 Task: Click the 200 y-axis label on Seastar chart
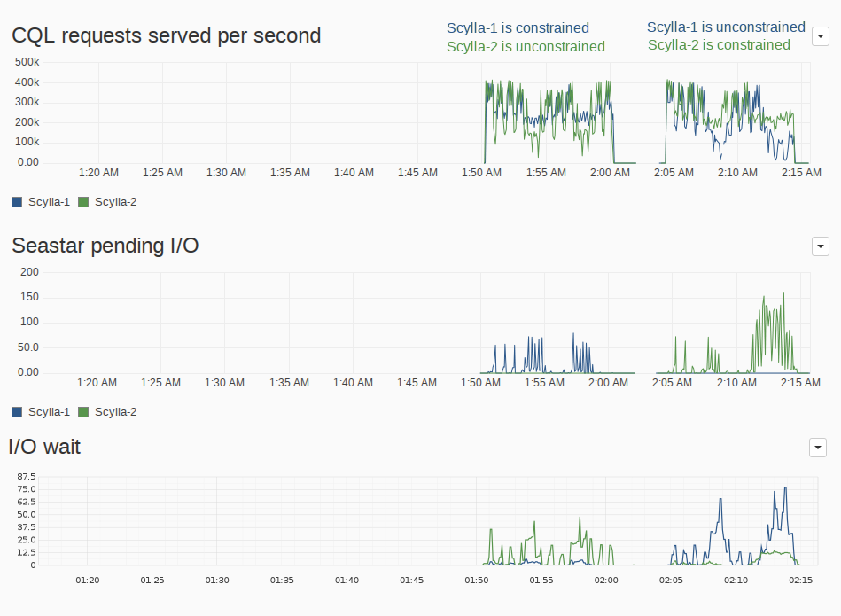pyautogui.click(x=29, y=272)
